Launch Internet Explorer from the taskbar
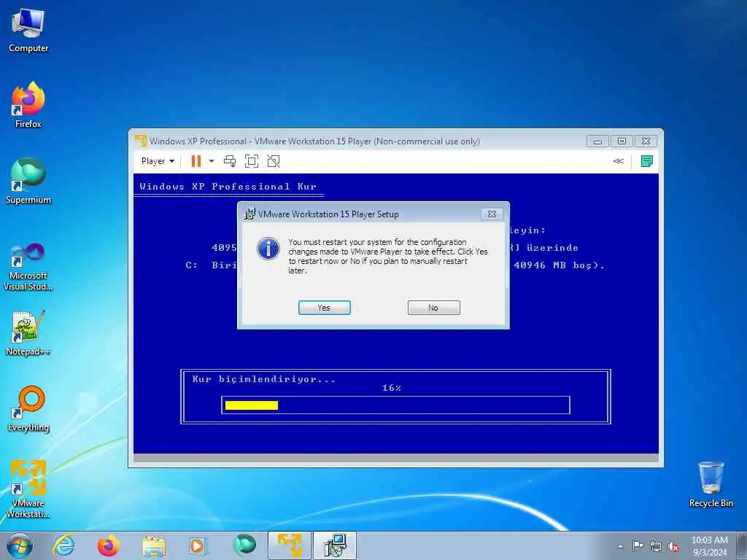 coord(63,545)
